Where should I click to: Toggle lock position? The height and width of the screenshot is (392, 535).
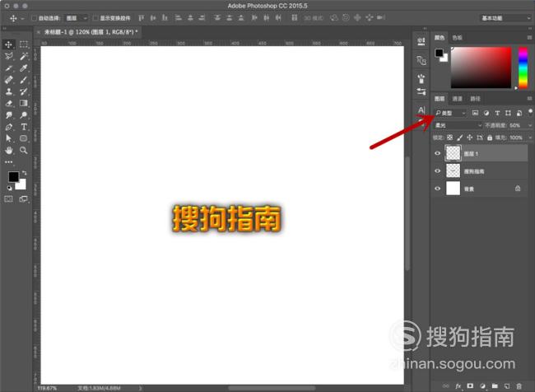[469, 138]
